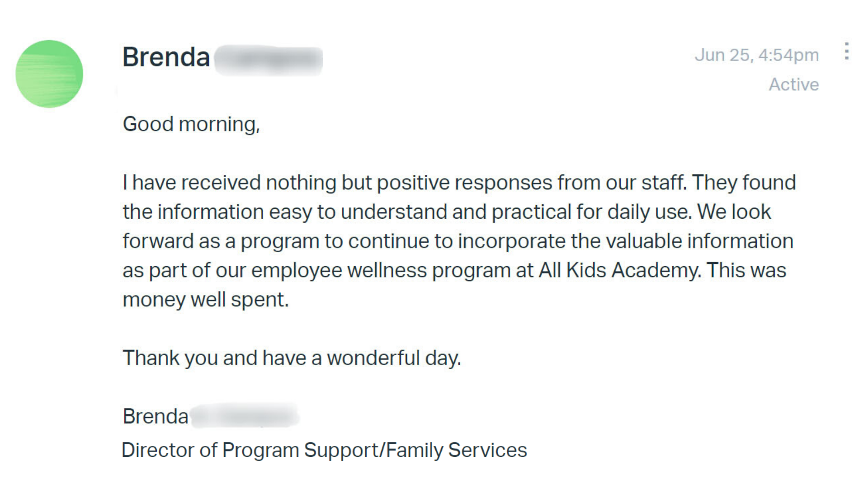Click the line starting the information easy
This screenshot has height=488, width=868.
pos(447,212)
